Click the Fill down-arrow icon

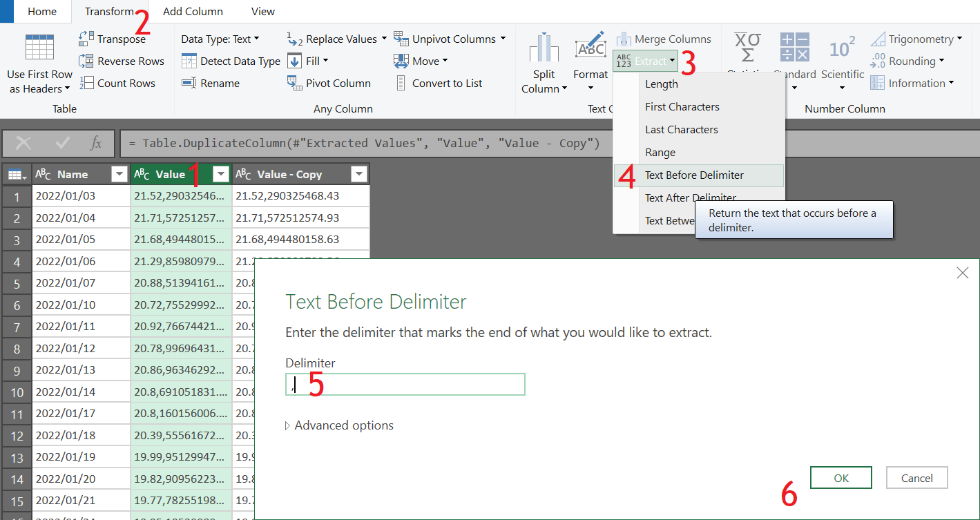[294, 61]
